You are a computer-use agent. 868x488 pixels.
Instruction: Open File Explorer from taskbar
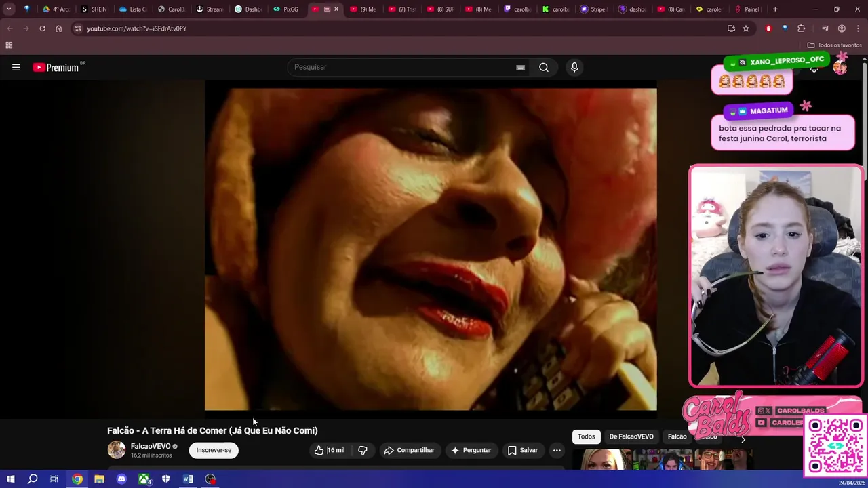coord(99,479)
